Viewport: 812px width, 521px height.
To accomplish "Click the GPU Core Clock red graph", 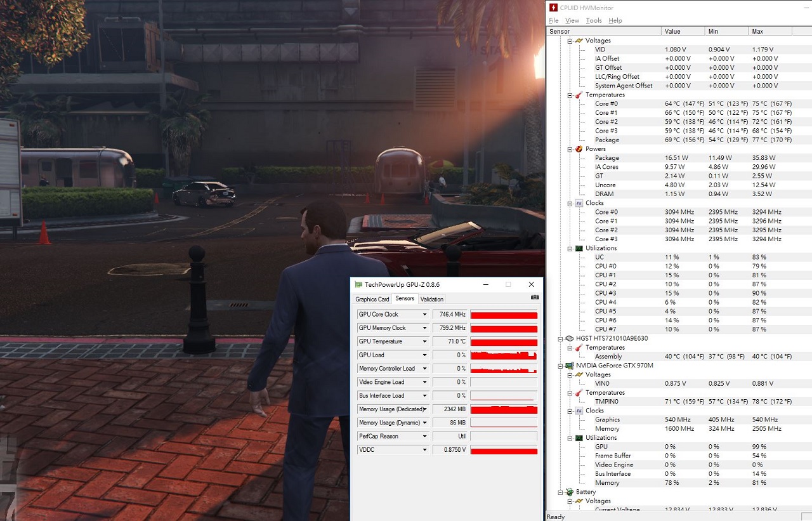I will [x=504, y=314].
